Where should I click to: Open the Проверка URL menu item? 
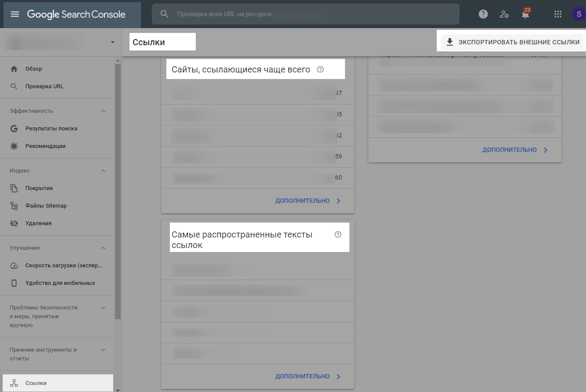[57, 86]
